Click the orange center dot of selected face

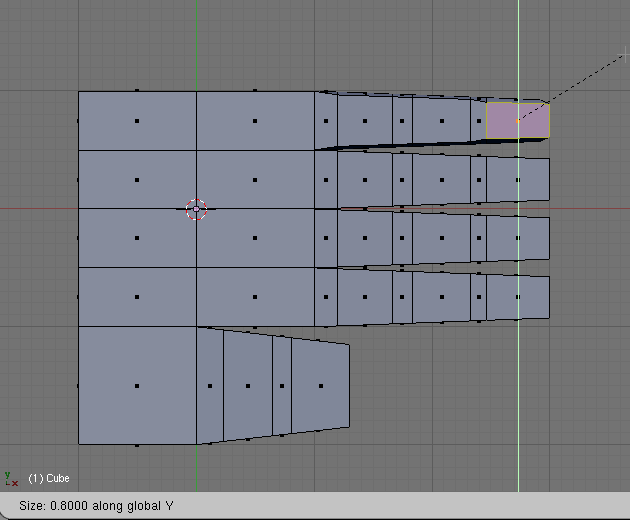coord(518,121)
